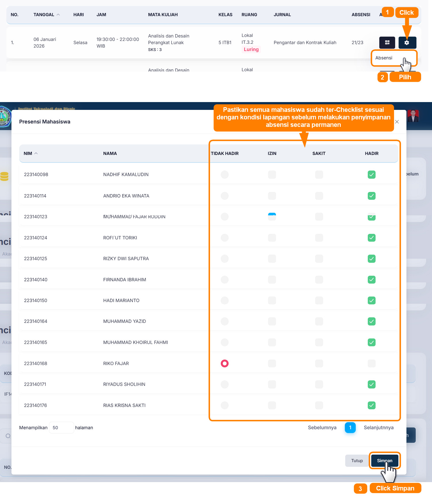The image size is (432, 504).
Task: Sort by NIM column arrow
Action: pos(36,153)
